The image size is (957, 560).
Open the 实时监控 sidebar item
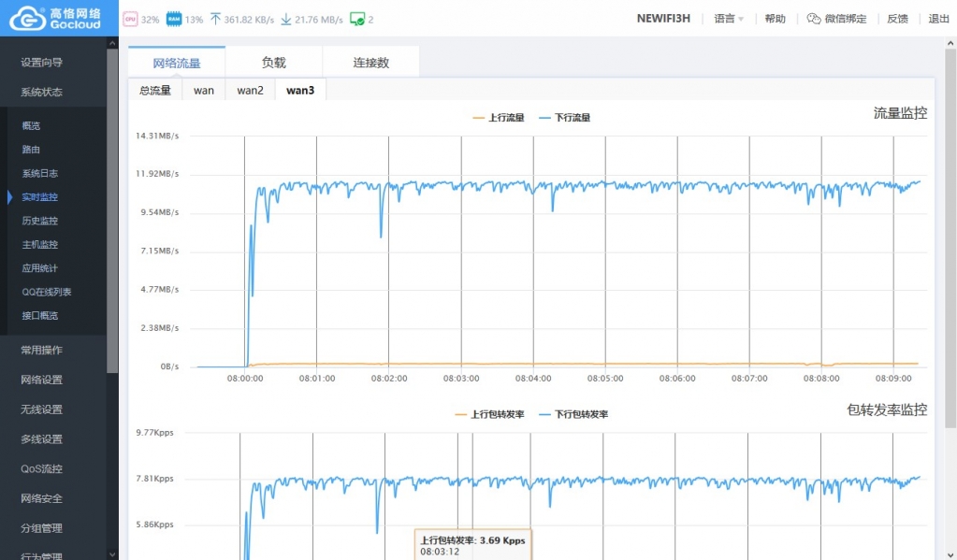pos(39,197)
